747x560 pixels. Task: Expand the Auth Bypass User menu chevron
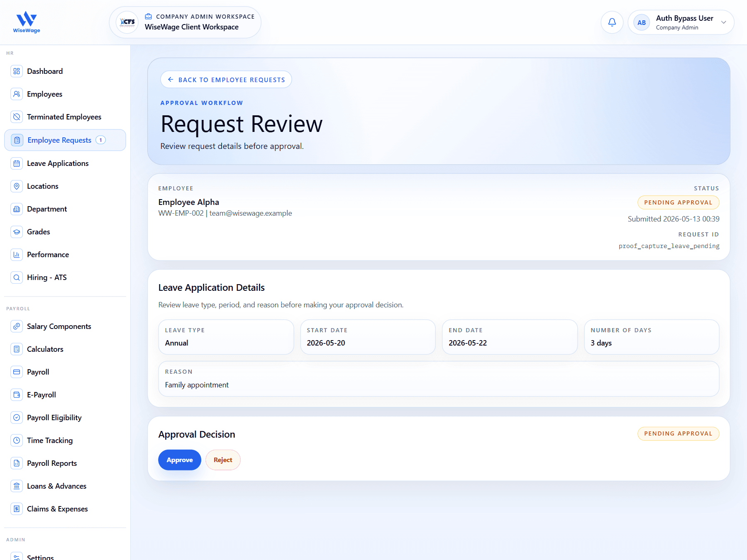724,22
